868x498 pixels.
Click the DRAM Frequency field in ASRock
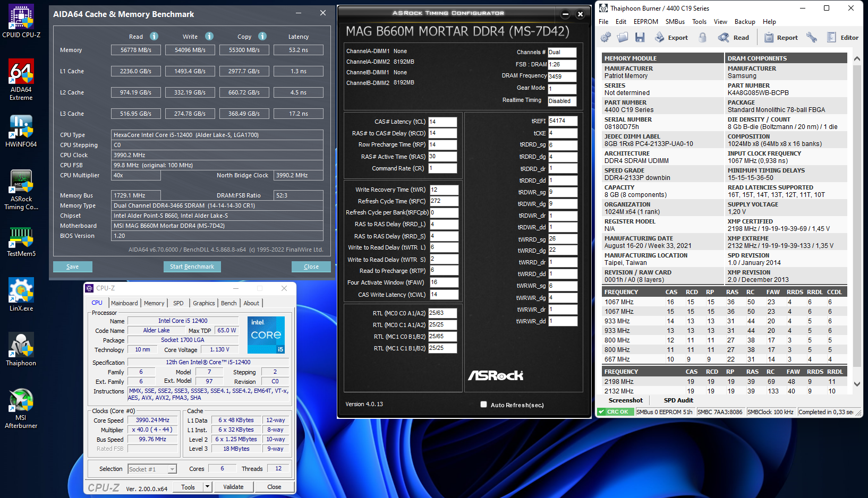click(x=562, y=76)
